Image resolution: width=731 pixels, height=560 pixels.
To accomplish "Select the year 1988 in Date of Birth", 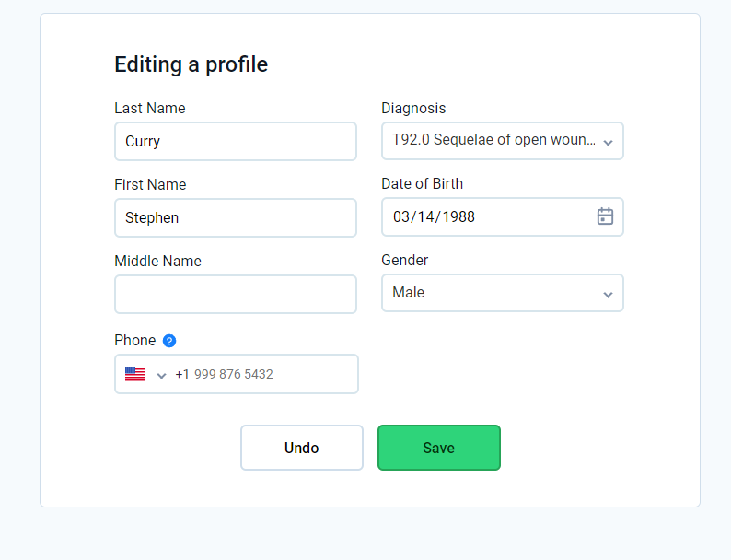I will pos(458,217).
